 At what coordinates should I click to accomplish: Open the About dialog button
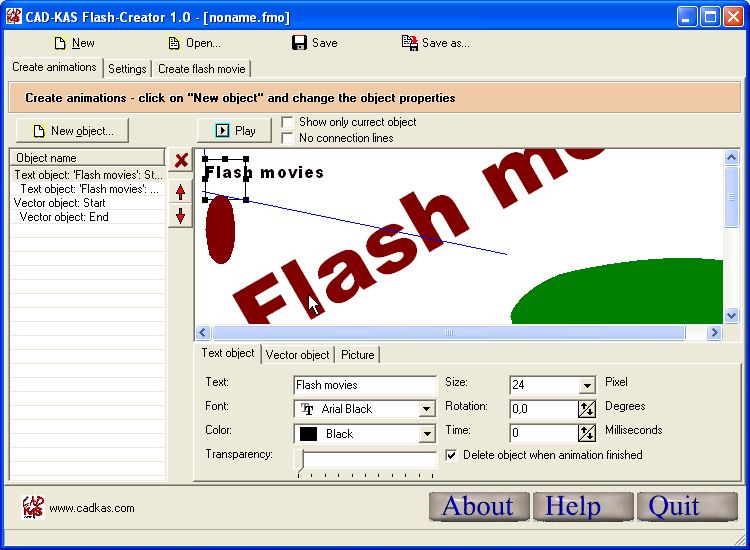click(x=479, y=506)
